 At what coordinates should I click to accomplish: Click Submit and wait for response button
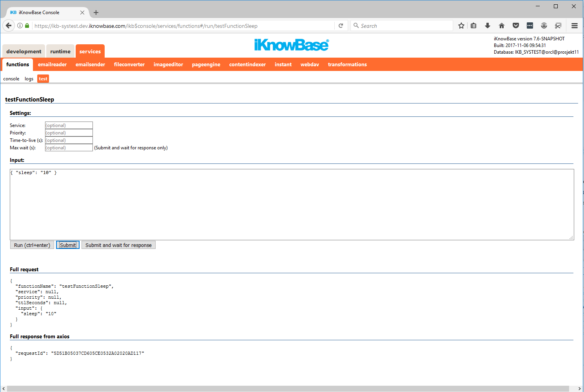[118, 245]
